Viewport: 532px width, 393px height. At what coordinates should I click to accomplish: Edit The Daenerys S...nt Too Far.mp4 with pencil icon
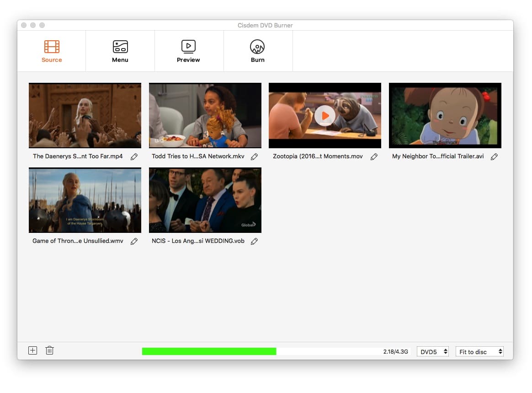pos(134,156)
